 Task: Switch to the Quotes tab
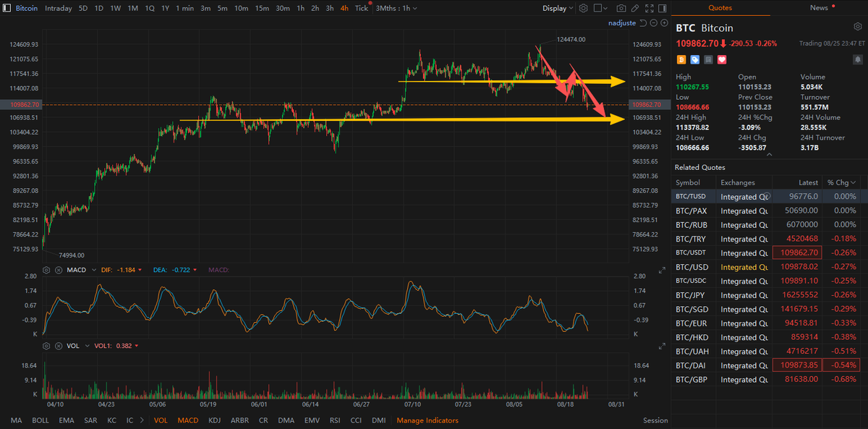pos(720,8)
